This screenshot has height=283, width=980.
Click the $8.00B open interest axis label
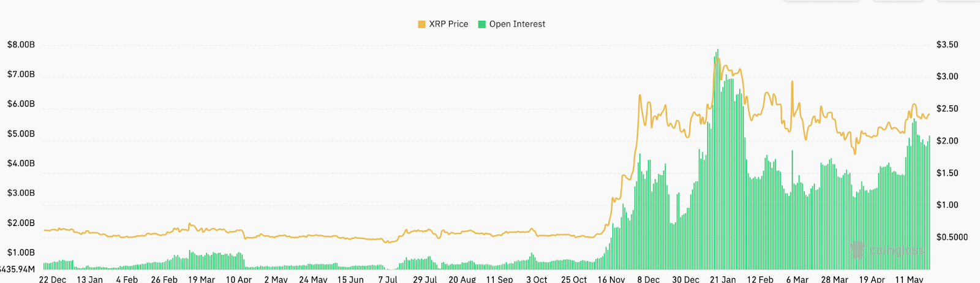[x=21, y=45]
